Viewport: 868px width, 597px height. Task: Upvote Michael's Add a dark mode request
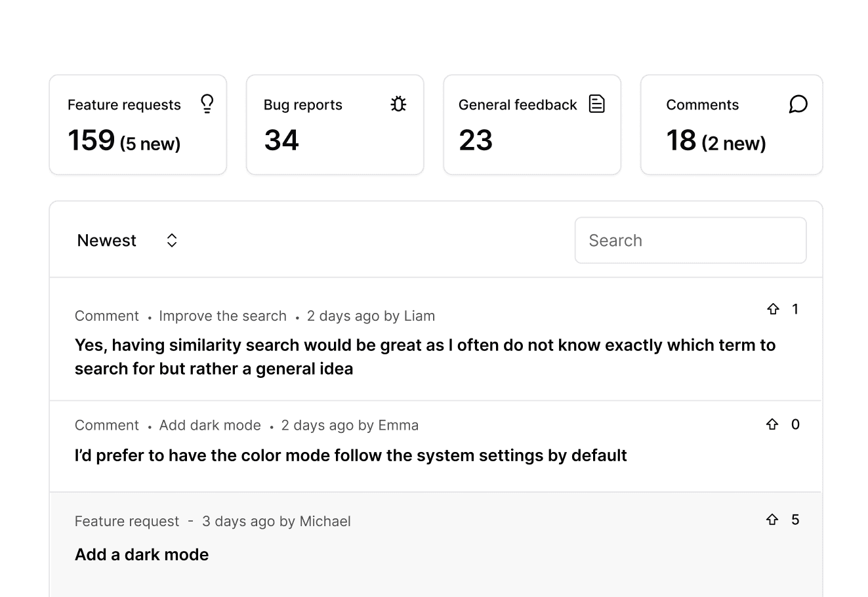click(x=772, y=520)
